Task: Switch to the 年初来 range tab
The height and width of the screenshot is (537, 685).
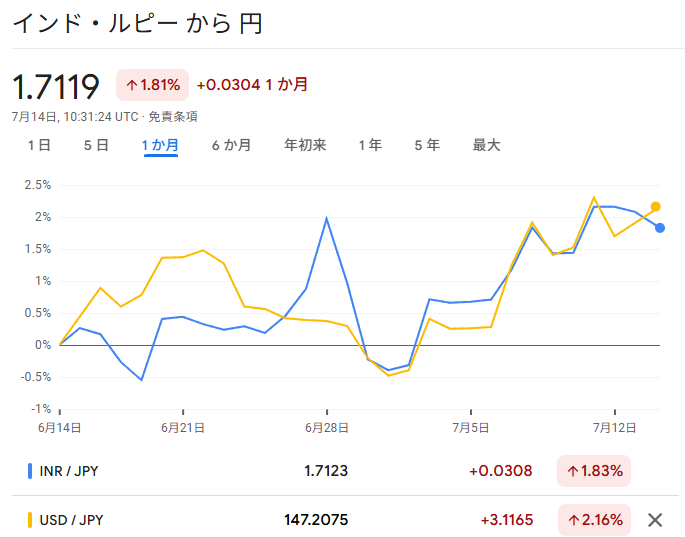Action: 305,145
